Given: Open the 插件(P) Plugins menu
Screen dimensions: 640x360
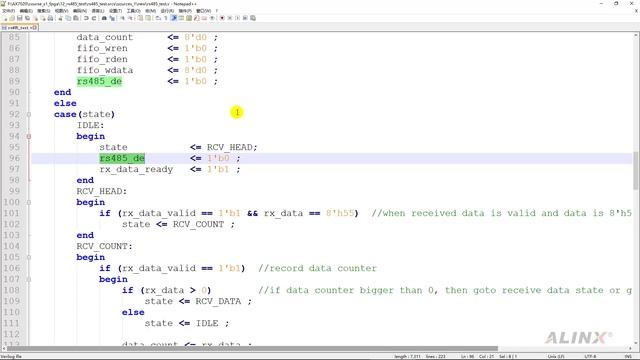Looking at the screenshot, I should (x=185, y=11).
